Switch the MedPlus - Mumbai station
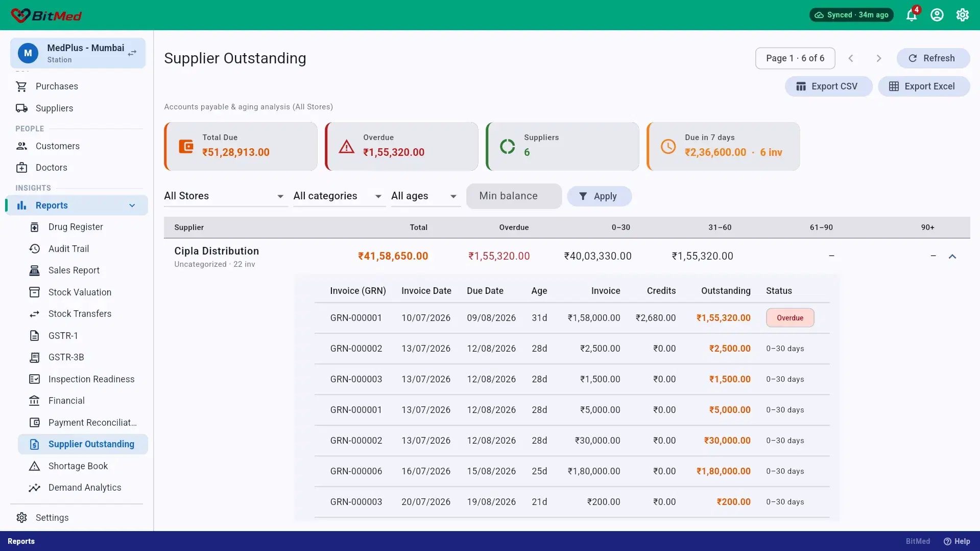The height and width of the screenshot is (551, 980). coord(78,53)
